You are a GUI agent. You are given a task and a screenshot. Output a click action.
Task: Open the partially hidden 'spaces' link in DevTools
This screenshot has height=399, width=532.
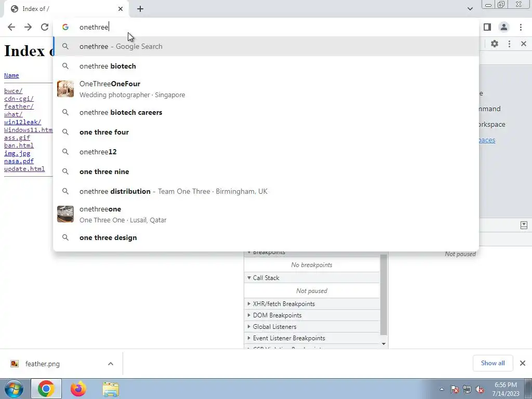click(487, 140)
